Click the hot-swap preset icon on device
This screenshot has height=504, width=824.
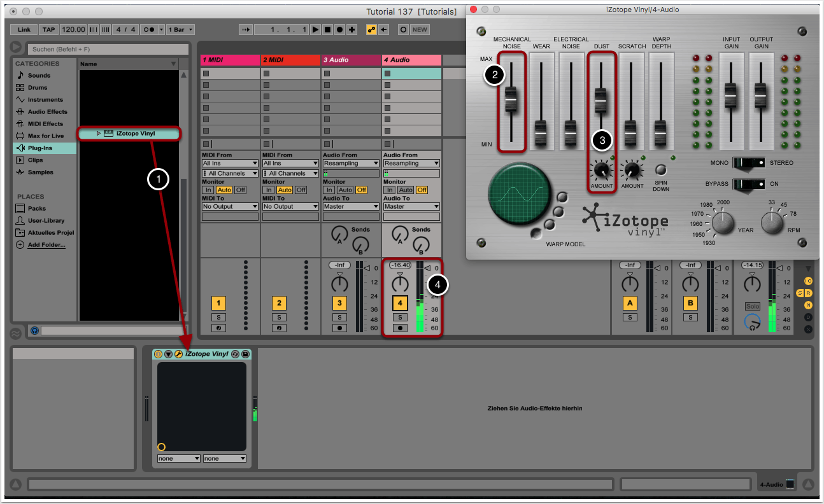235,354
